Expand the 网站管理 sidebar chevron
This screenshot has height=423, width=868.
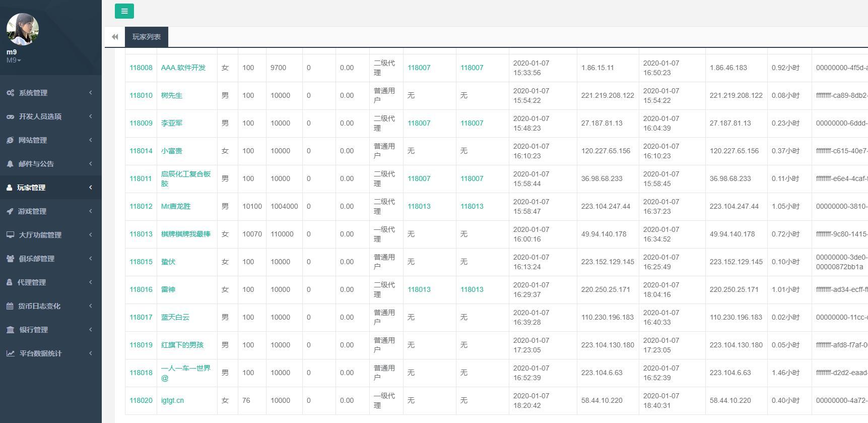91,140
